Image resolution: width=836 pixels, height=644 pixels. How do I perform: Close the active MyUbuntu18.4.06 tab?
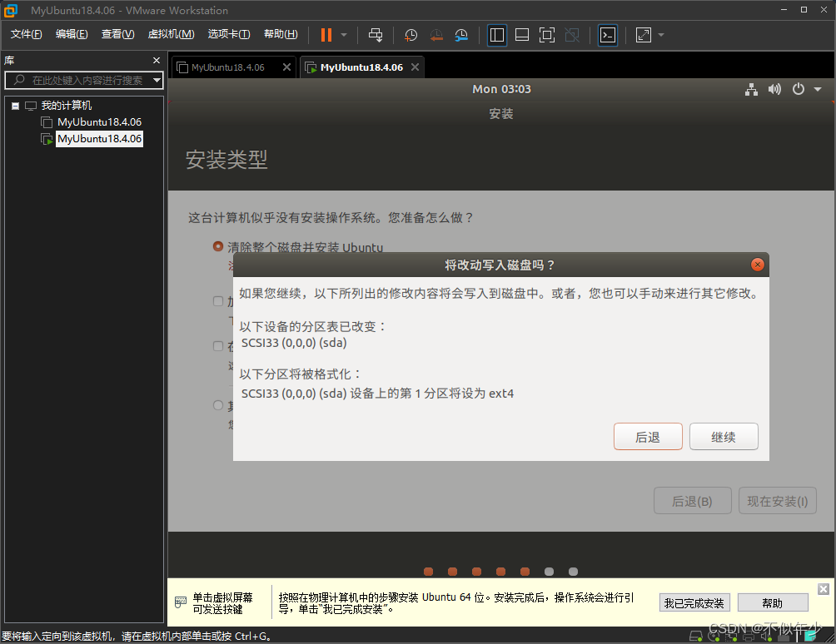415,67
